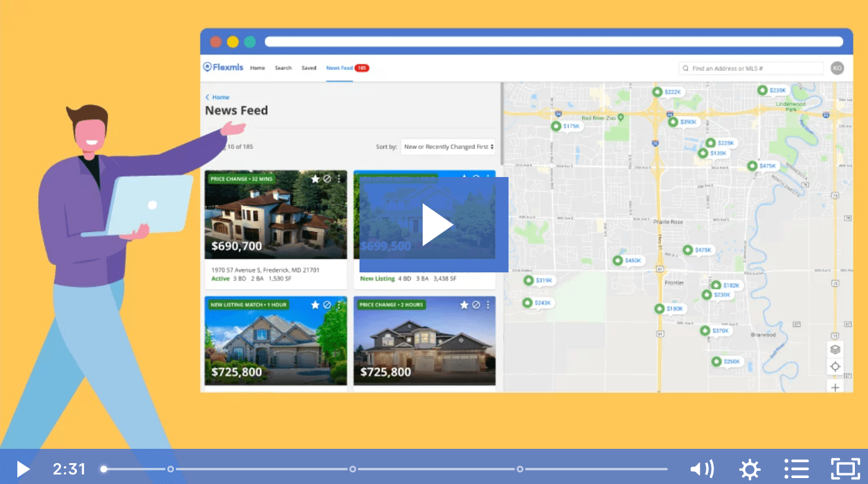
Task: Select the $175K map marker
Action: pyautogui.click(x=566, y=126)
